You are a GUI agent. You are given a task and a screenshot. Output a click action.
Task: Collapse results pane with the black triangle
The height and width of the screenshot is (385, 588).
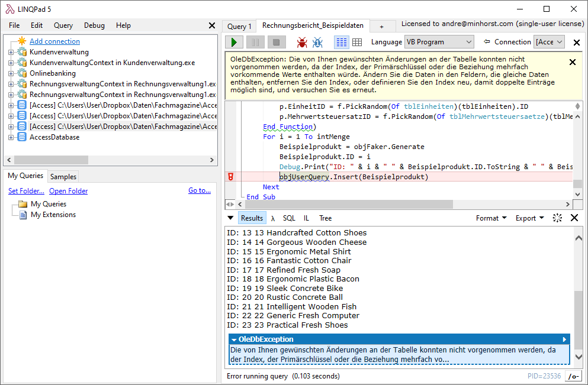pyautogui.click(x=230, y=218)
